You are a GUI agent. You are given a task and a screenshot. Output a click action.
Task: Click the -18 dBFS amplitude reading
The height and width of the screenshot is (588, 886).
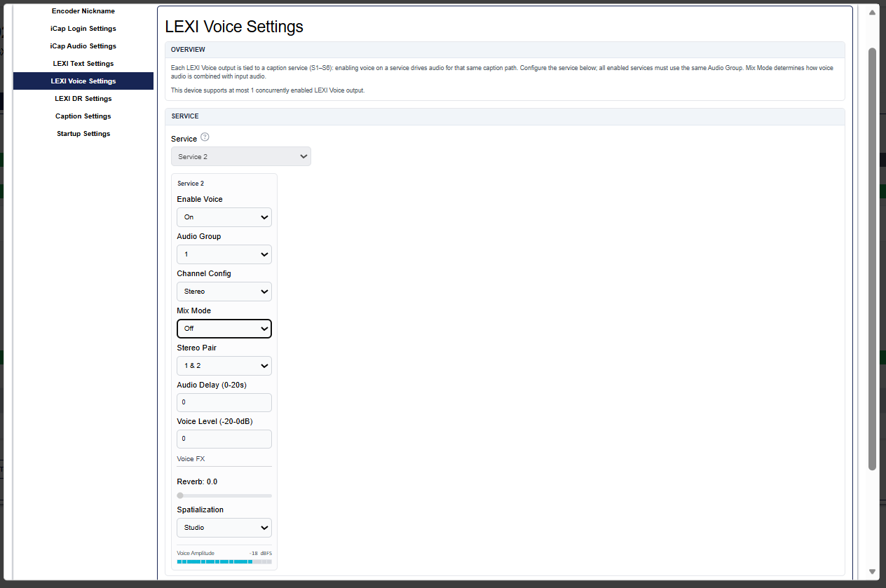click(x=260, y=554)
